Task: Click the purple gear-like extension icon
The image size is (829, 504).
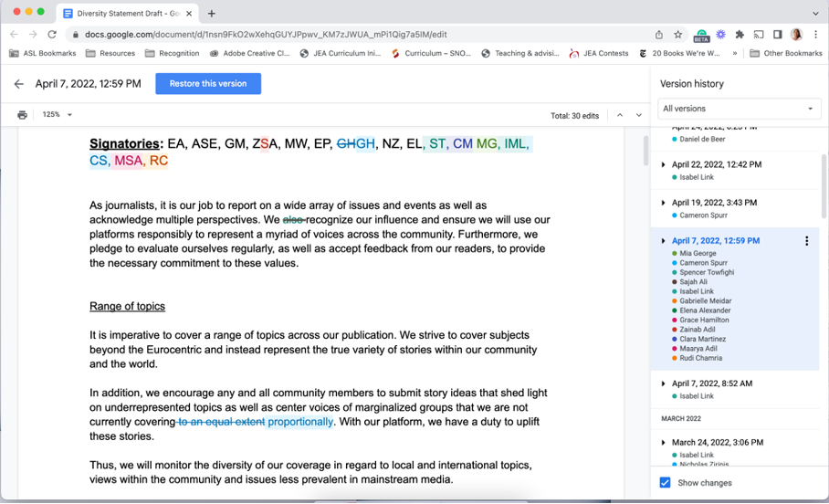Action: [720, 35]
